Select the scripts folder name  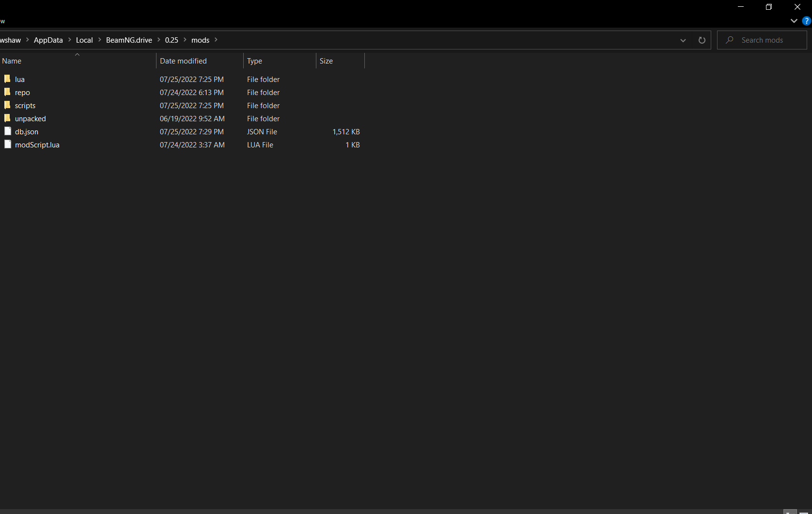point(25,106)
